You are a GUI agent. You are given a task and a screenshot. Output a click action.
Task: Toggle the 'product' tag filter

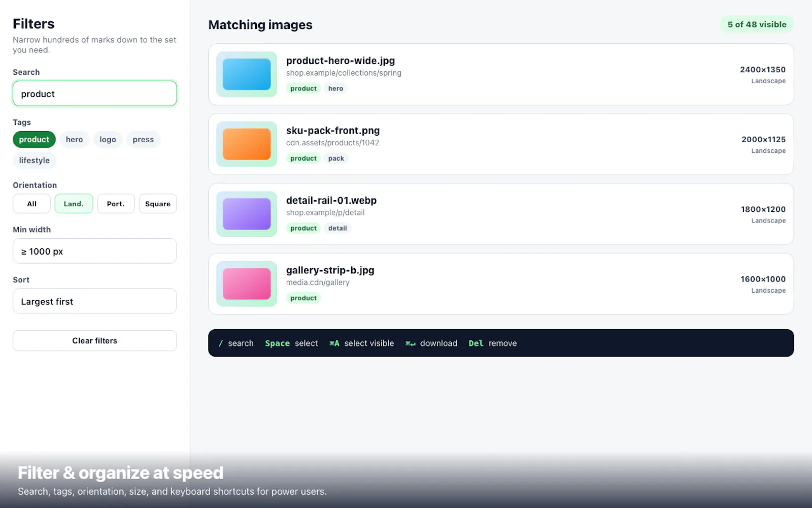point(34,139)
